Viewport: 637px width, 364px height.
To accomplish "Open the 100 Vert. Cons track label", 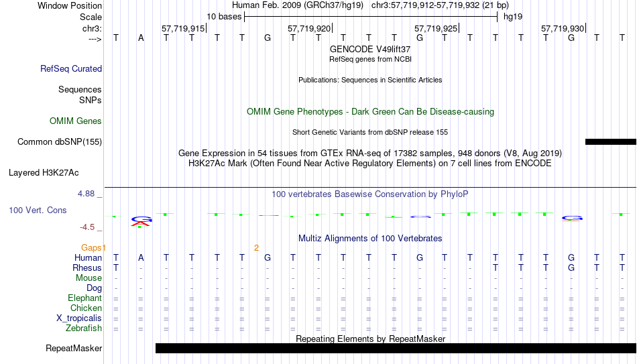I will [38, 210].
